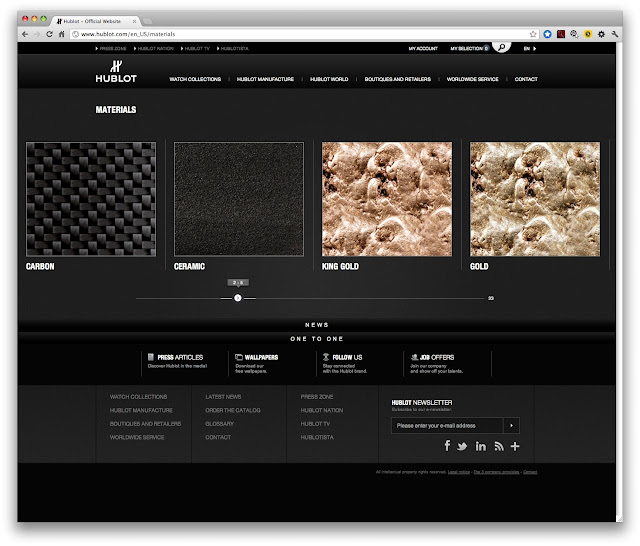Viewport: 640px width, 546px height.
Task: Click the newsletter e-mail address field
Action: pyautogui.click(x=447, y=425)
